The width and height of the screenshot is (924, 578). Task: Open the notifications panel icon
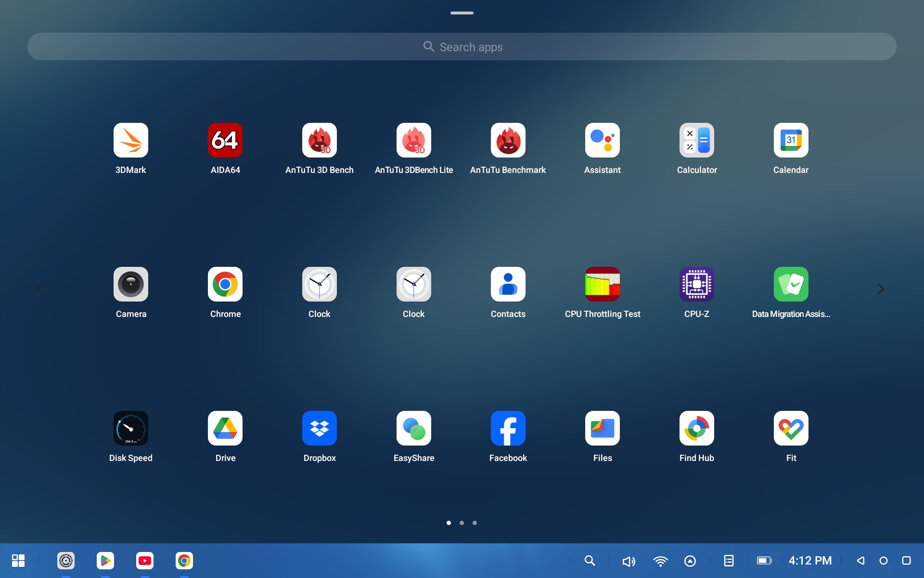pyautogui.click(x=729, y=561)
